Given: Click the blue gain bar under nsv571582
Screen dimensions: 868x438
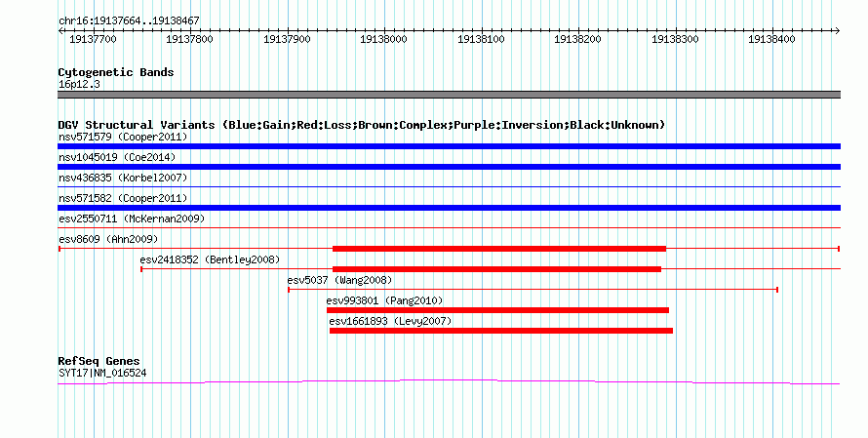Looking at the screenshot, I should point(449,208).
